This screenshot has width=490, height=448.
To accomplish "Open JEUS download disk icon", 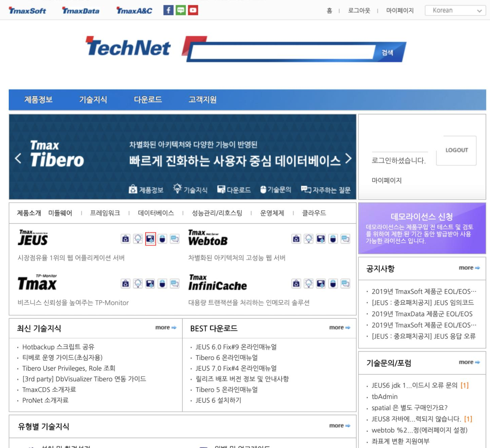I will 150,239.
